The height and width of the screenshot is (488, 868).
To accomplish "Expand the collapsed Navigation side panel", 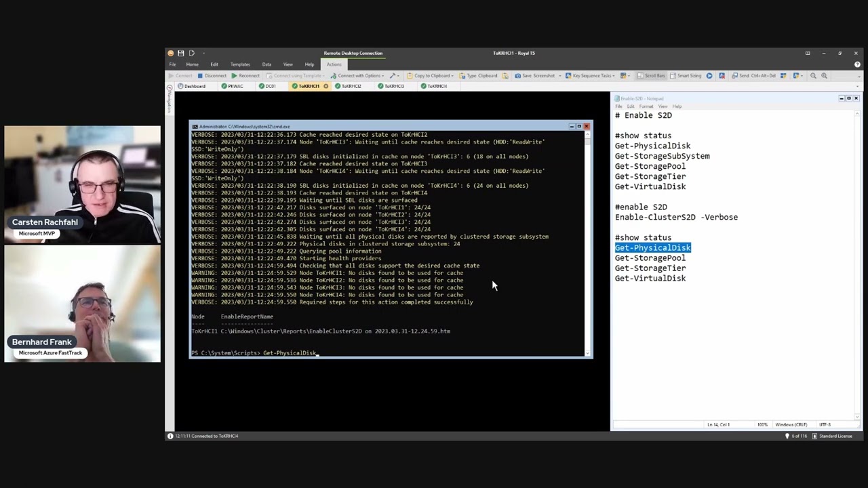I will [x=170, y=100].
